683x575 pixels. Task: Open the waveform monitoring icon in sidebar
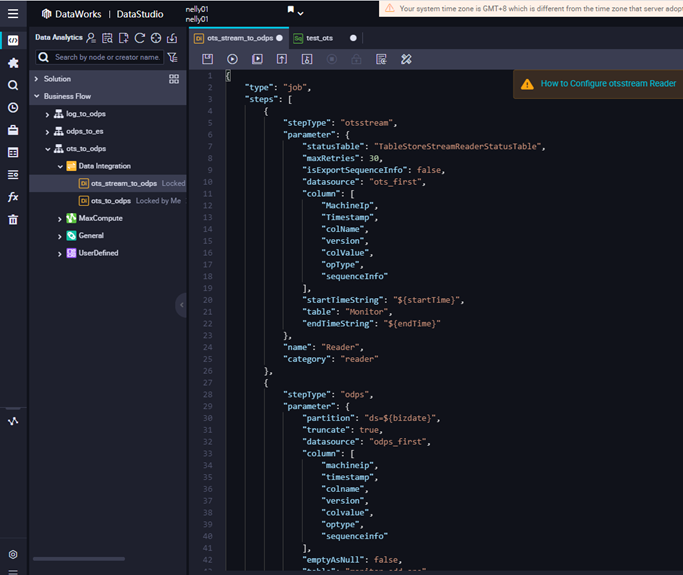coord(13,421)
